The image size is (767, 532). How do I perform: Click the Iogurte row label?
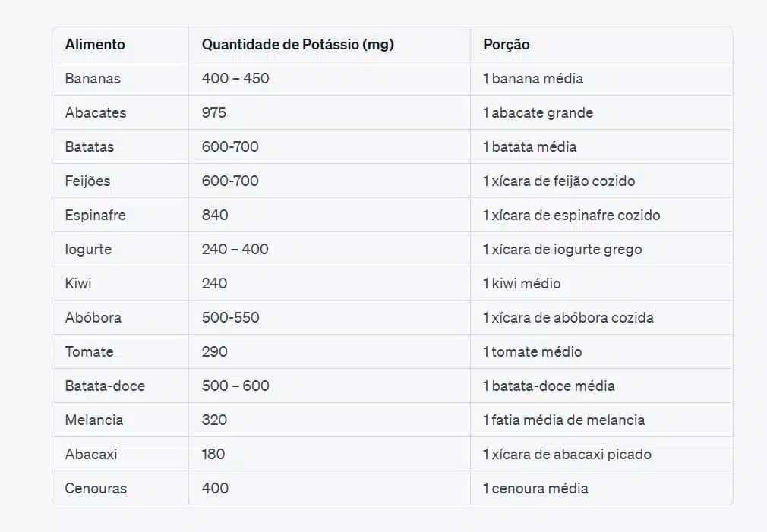88,249
